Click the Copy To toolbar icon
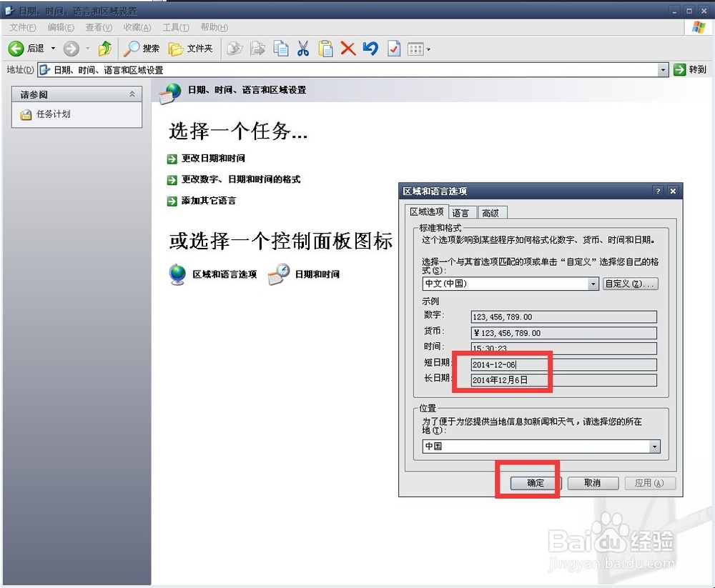715x588 pixels. coord(257,49)
